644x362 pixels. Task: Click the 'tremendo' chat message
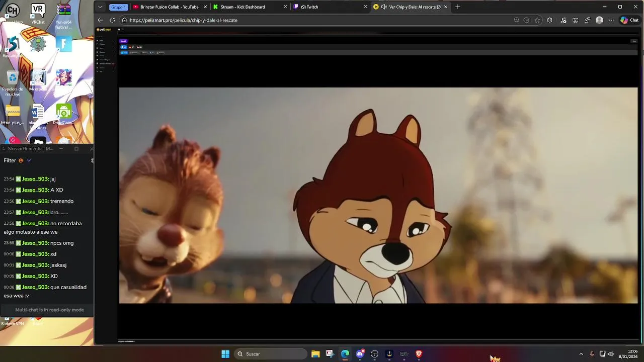tap(62, 201)
